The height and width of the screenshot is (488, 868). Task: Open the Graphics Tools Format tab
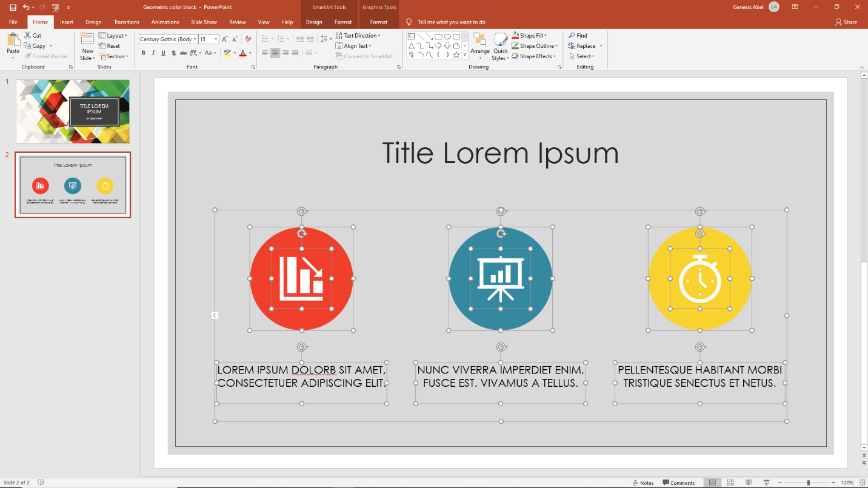[379, 22]
